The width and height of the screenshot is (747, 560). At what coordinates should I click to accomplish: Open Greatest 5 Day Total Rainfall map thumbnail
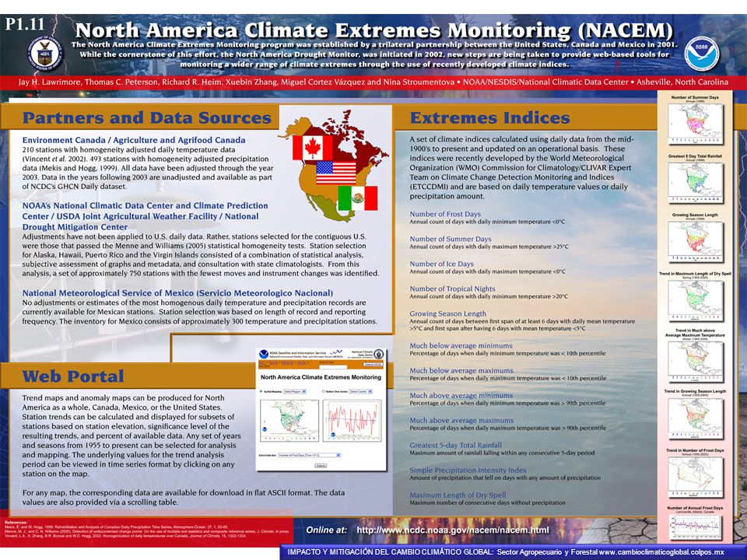695,183
